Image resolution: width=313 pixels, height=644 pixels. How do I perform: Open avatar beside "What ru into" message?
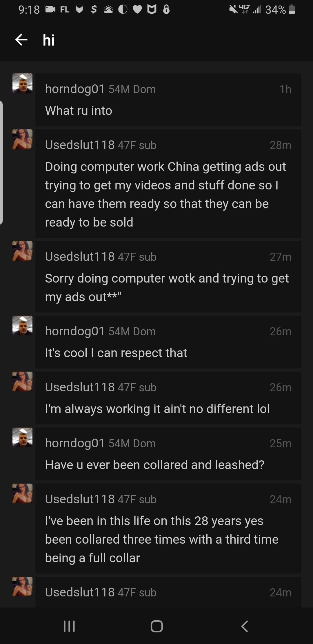pyautogui.click(x=23, y=84)
